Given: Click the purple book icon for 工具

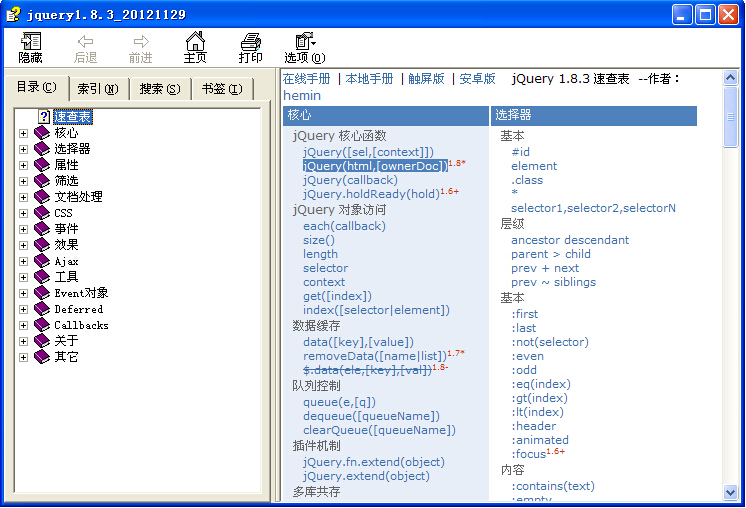Looking at the screenshot, I should [x=42, y=276].
